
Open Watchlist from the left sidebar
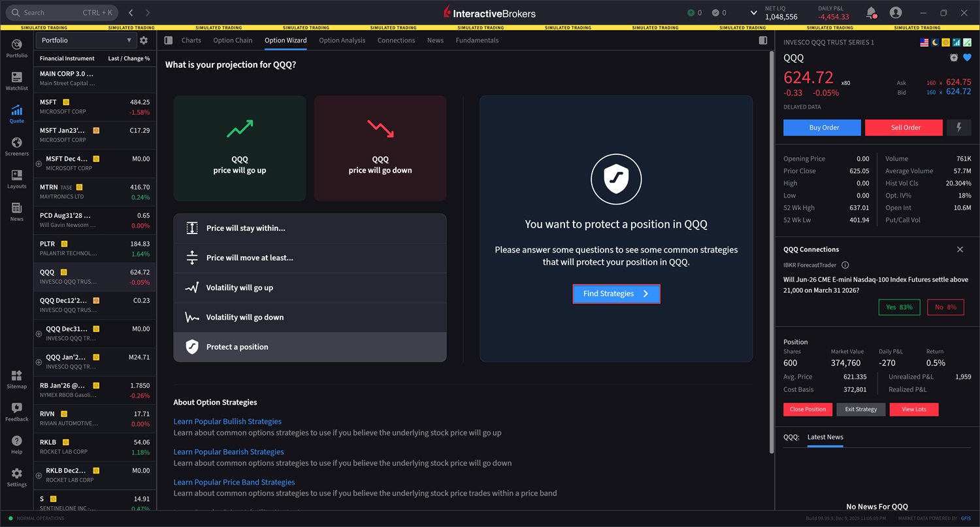pos(16,81)
